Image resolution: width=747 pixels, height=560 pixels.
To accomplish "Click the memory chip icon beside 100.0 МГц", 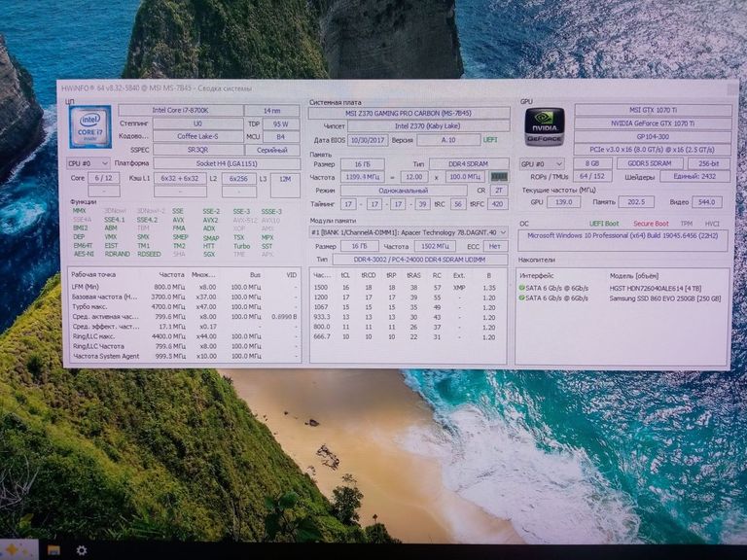I will pyautogui.click(x=499, y=177).
